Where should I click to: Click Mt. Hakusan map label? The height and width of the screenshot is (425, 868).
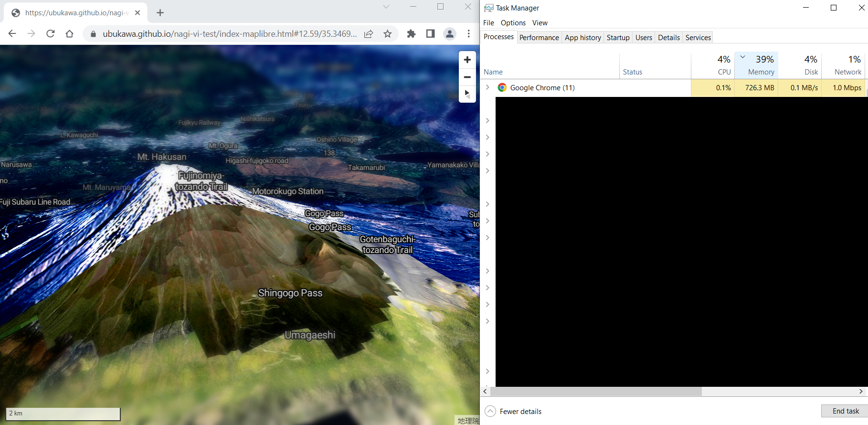pyautogui.click(x=162, y=157)
